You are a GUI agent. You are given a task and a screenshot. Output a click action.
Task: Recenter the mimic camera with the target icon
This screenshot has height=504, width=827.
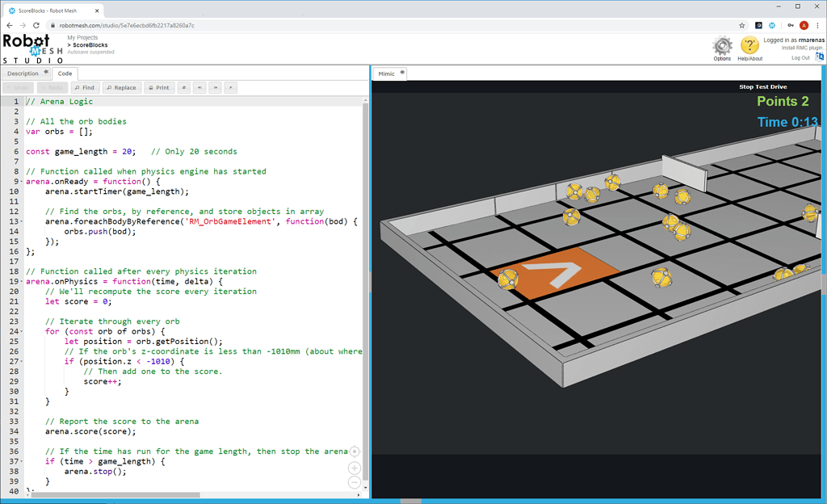click(x=354, y=453)
